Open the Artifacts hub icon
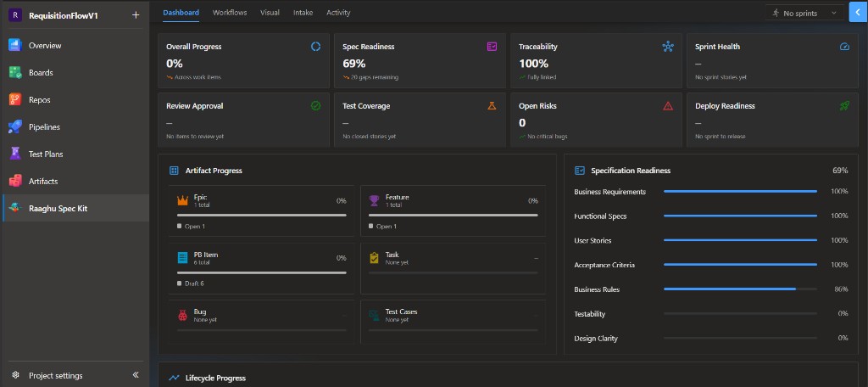Screen dimensions: 868x387 (x=15, y=181)
